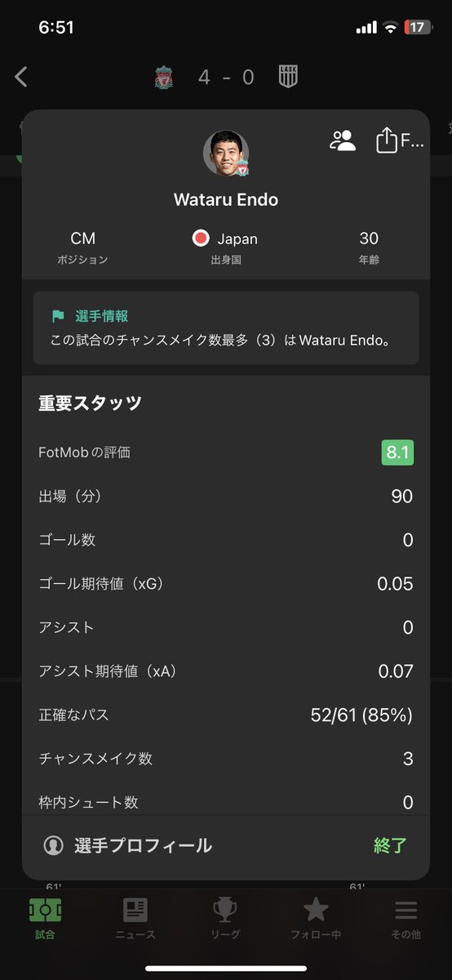452x980 pixels.
Task: Switch to the ニュース news tab
Action: click(x=135, y=919)
